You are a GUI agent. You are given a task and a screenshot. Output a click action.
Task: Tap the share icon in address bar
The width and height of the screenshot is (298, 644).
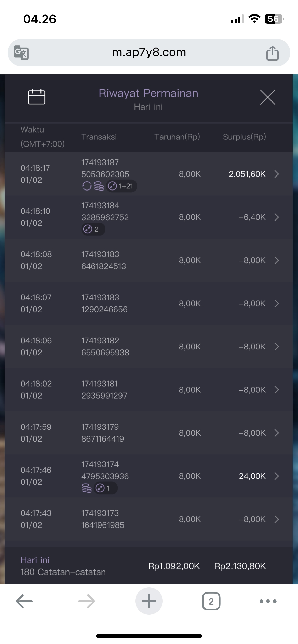click(x=272, y=53)
